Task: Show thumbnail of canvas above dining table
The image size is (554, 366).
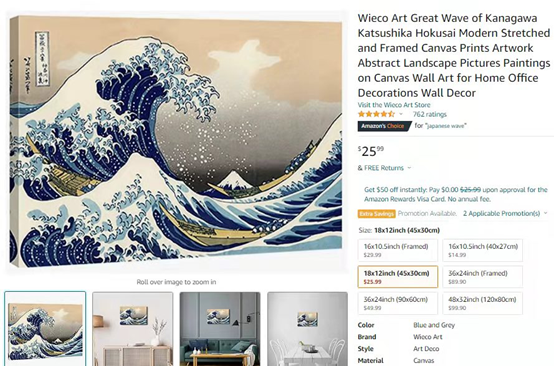Action: 307,329
